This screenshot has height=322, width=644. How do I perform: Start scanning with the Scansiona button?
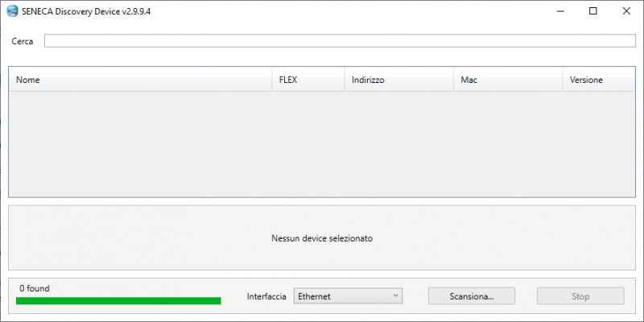tap(472, 296)
